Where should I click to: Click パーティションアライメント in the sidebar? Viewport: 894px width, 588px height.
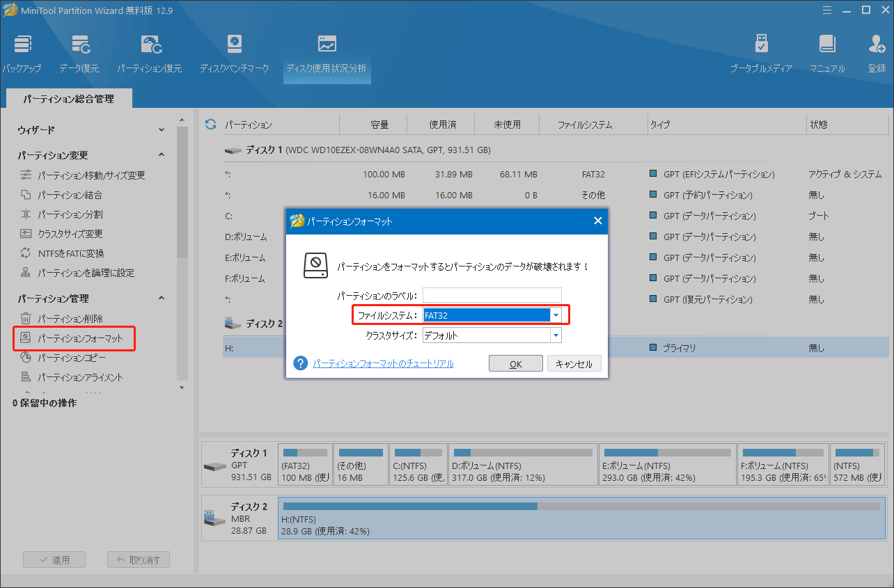pos(71,377)
